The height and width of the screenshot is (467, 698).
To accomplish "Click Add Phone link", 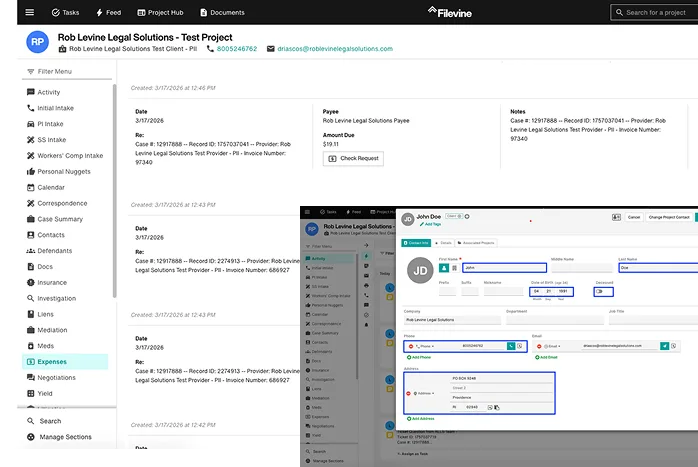I will click(419, 357).
